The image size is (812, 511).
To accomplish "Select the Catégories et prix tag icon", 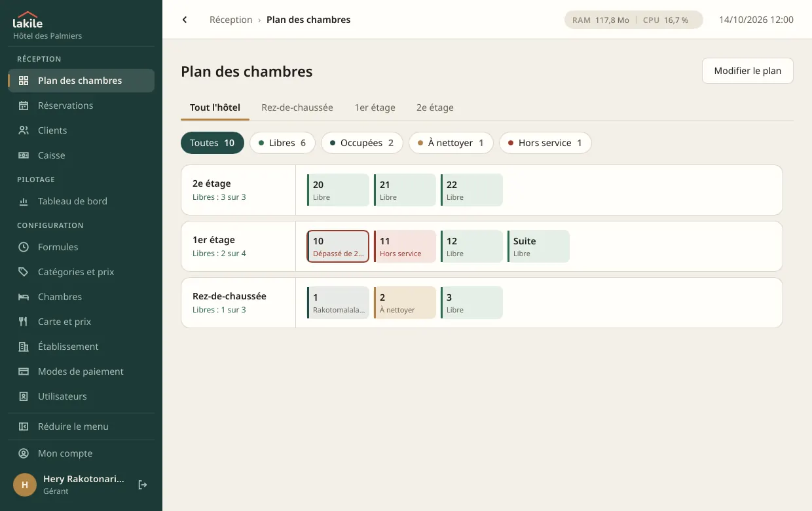I will tap(24, 272).
